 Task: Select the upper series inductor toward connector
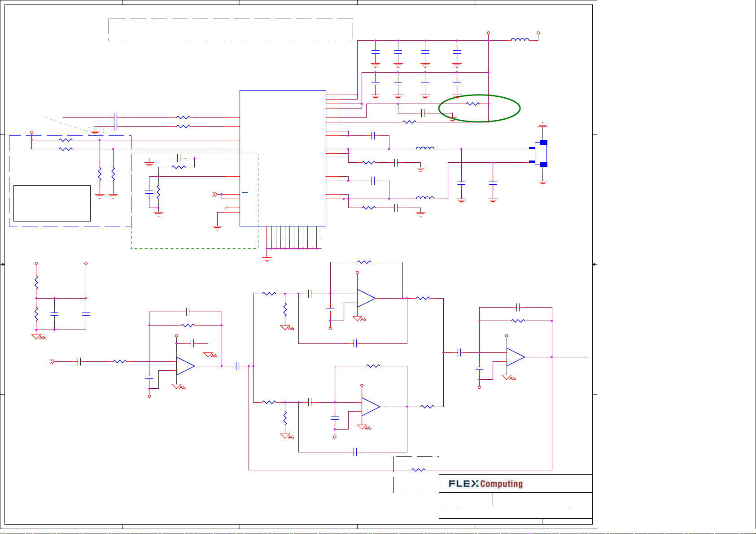[x=425, y=148]
